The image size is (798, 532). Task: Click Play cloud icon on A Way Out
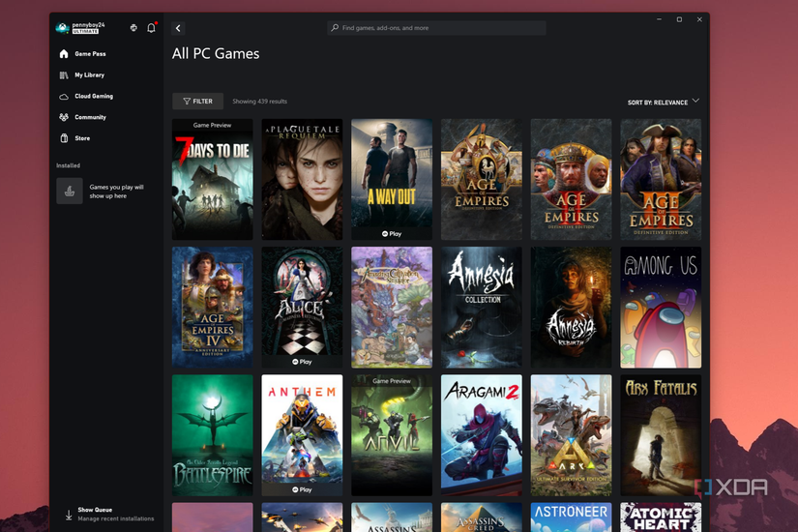click(x=385, y=234)
